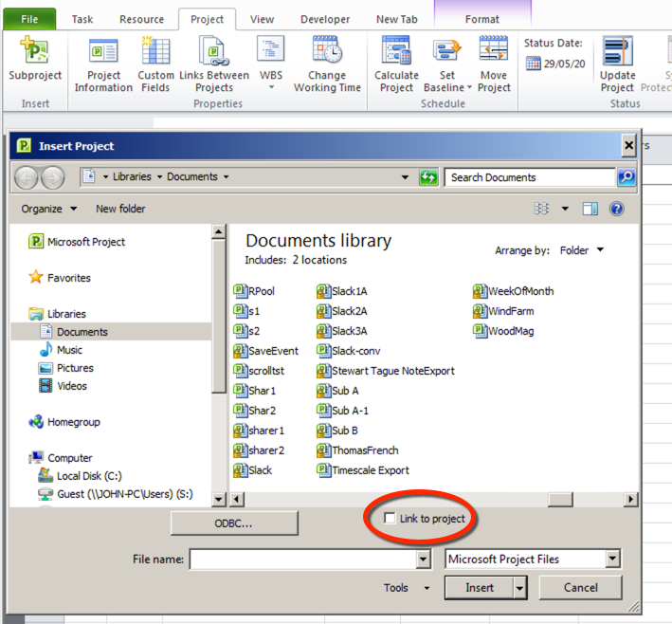Select Favorites in navigation pane
The height and width of the screenshot is (624, 672).
pos(60,278)
